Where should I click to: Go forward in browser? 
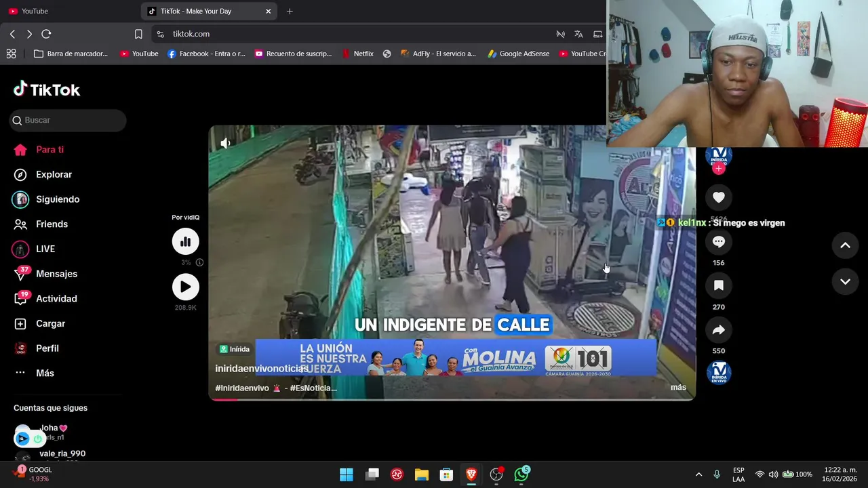pos(29,34)
